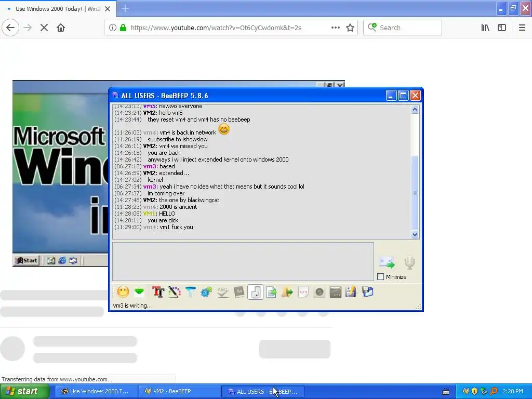Open Firefox Library icon
This screenshot has width=532, height=399.
pos(485,28)
